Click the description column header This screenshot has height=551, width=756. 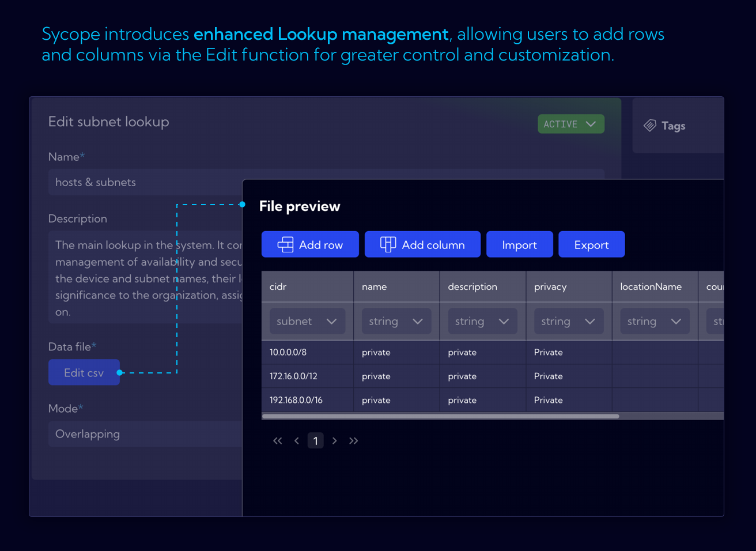click(483, 286)
